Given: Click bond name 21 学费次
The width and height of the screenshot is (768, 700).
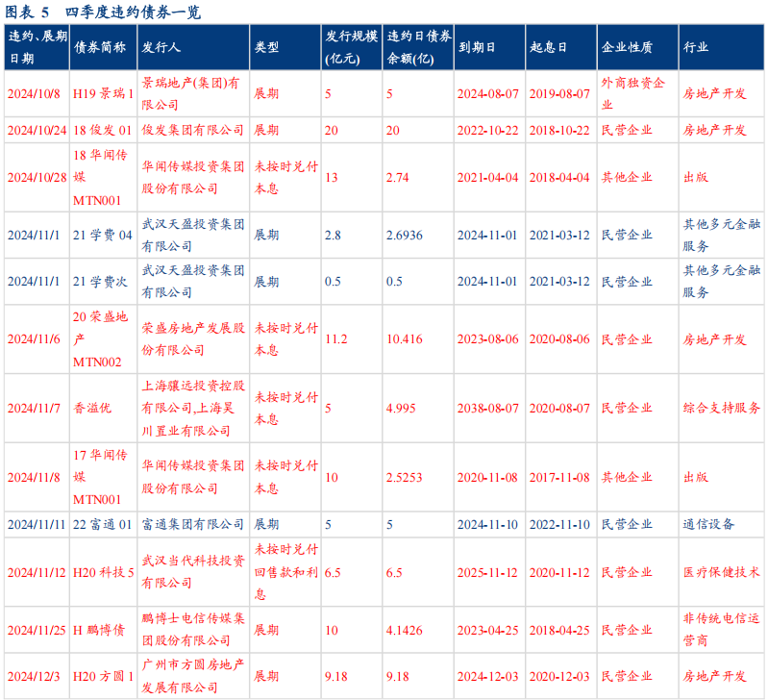Looking at the screenshot, I should 100,282.
